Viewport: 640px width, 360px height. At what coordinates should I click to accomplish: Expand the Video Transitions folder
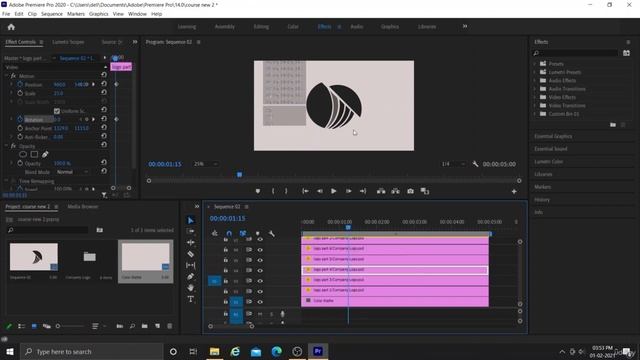click(x=535, y=105)
